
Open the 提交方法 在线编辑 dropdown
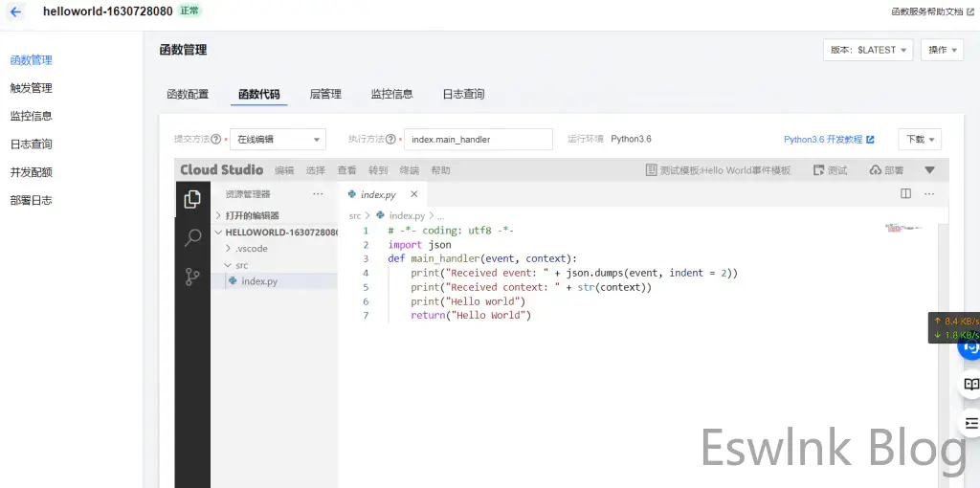(278, 140)
